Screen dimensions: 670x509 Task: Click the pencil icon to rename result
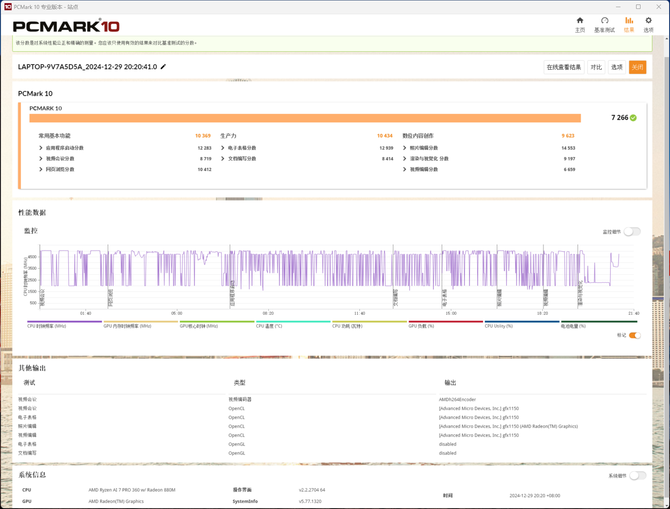[x=163, y=67]
